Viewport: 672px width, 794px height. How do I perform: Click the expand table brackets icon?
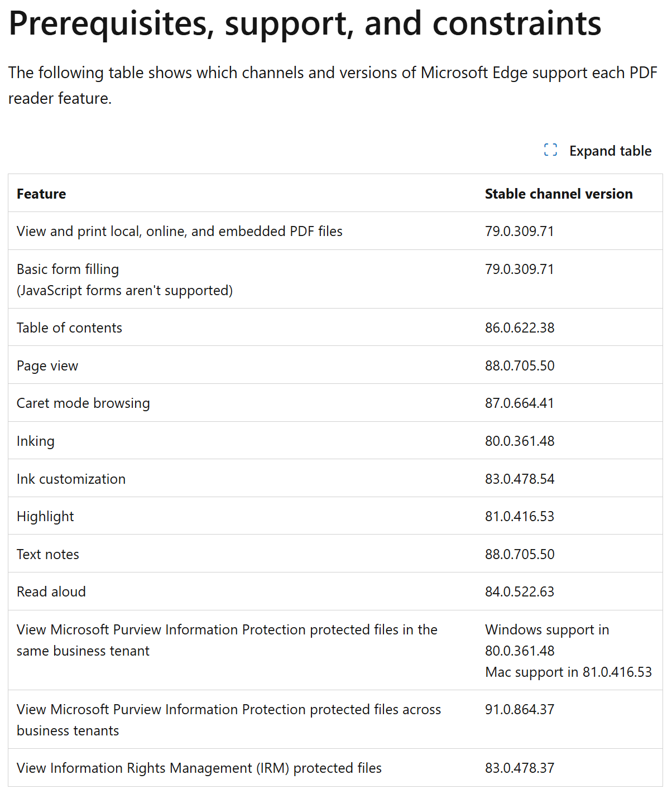tap(550, 150)
